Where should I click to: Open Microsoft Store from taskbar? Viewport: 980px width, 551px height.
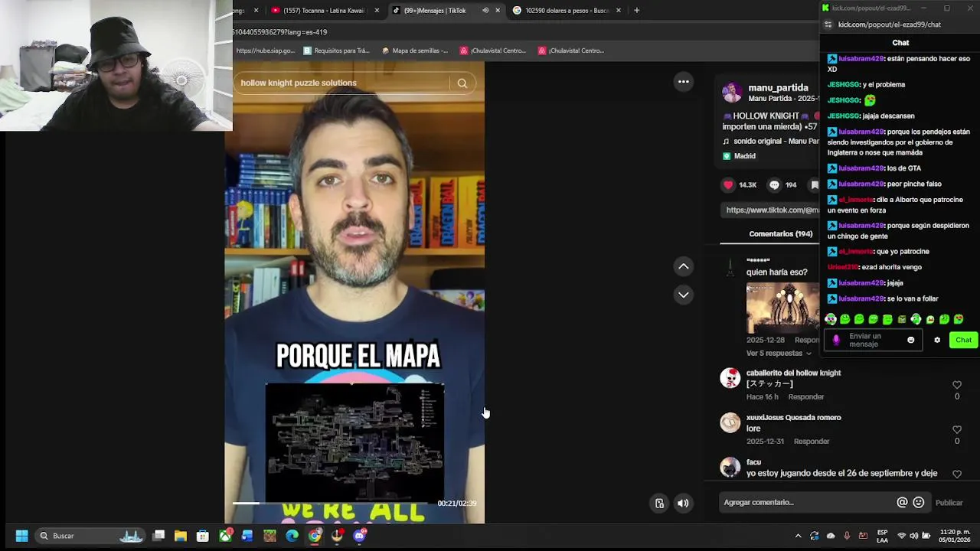203,536
